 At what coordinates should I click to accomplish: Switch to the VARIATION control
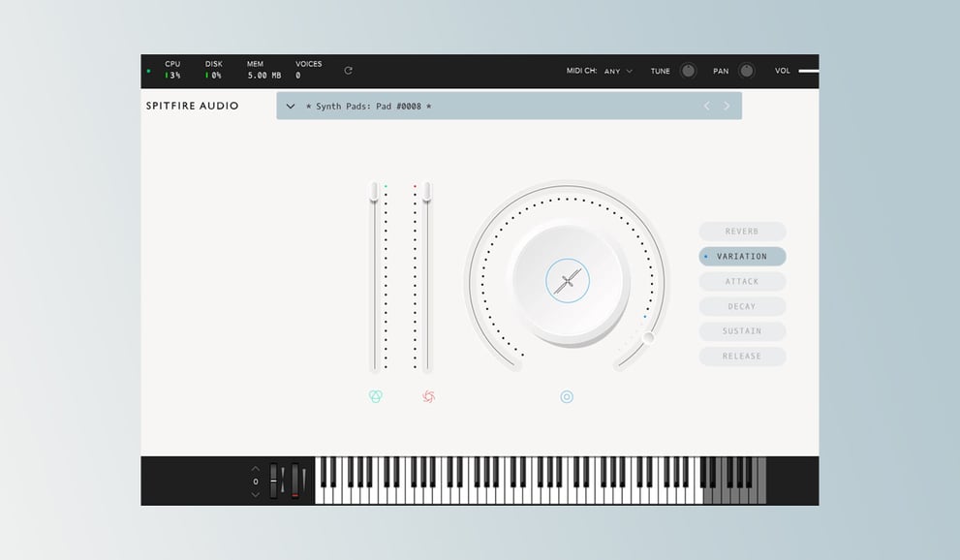click(x=742, y=256)
